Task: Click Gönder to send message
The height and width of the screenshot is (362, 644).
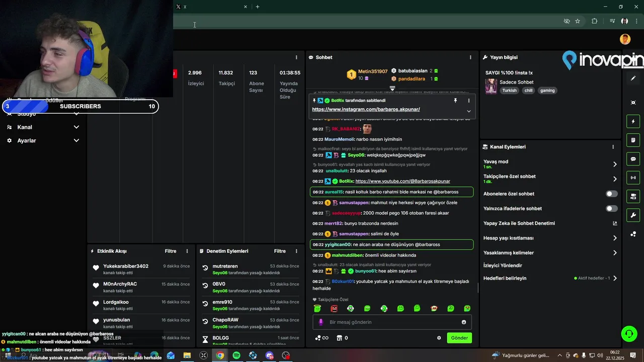Action: coord(459,338)
